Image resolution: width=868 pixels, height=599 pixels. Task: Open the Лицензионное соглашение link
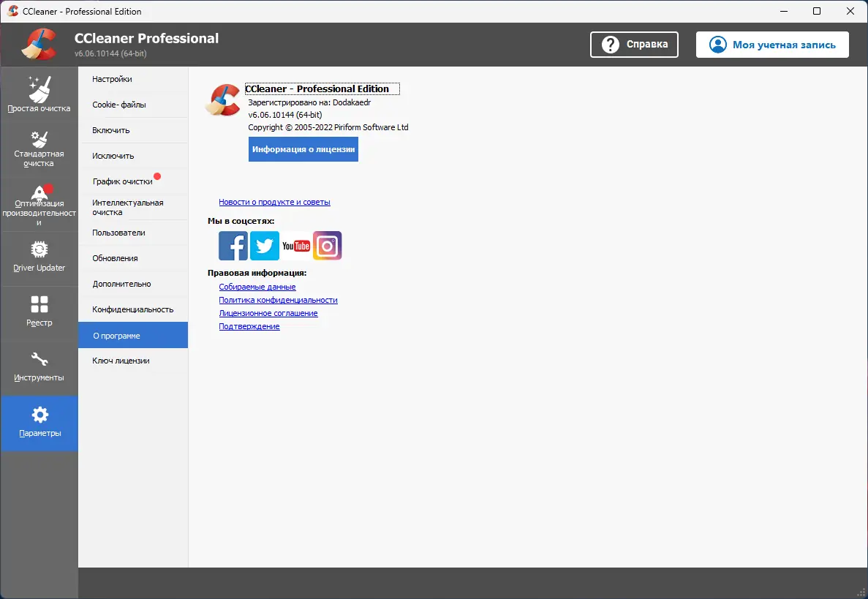268,313
